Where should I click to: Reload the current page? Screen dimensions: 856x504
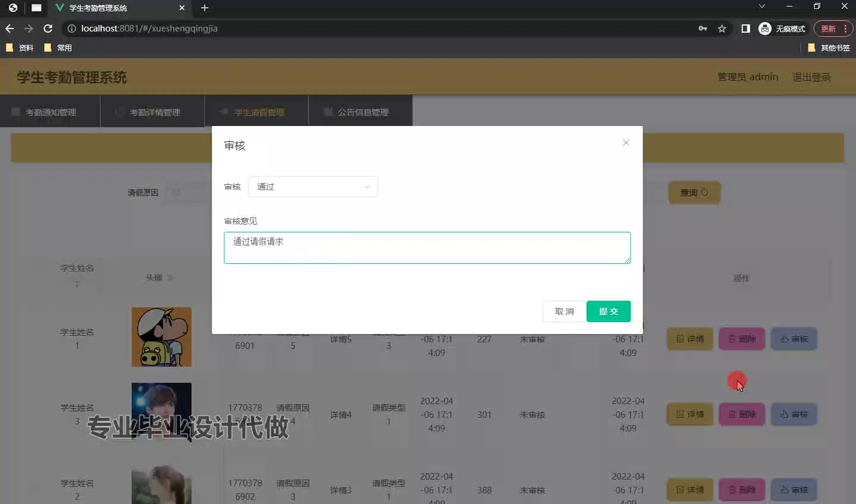pyautogui.click(x=48, y=29)
